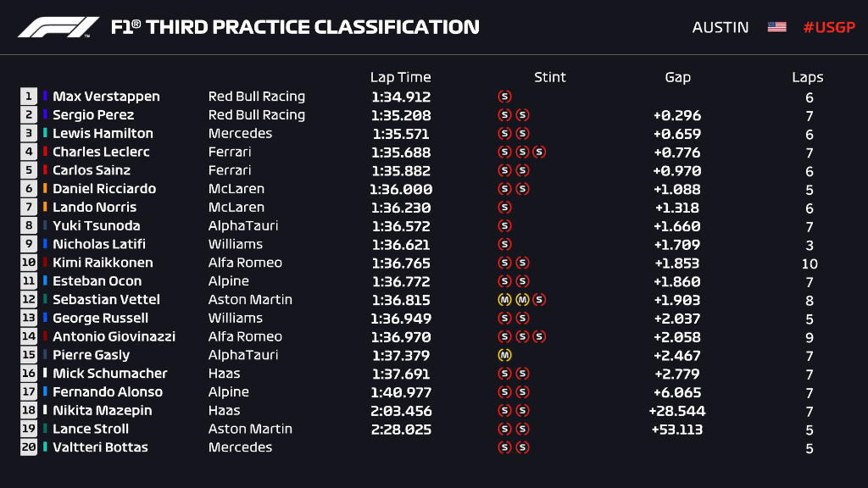Click the McLaren orange swatch beside Daniel Ricciardo

pyautogui.click(x=45, y=189)
